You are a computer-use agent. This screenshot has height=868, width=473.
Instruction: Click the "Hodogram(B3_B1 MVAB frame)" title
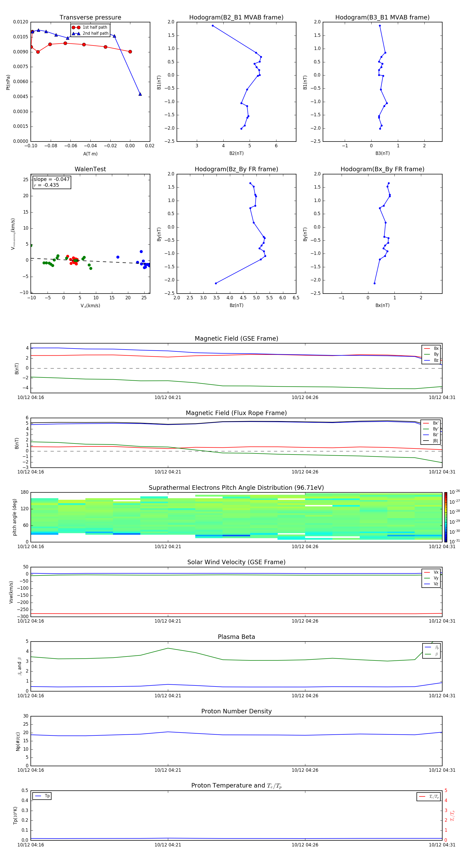(x=382, y=18)
